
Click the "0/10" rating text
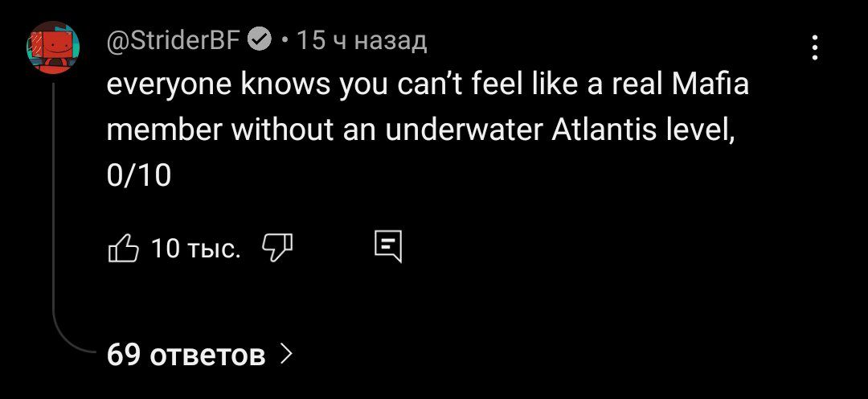pos(139,175)
